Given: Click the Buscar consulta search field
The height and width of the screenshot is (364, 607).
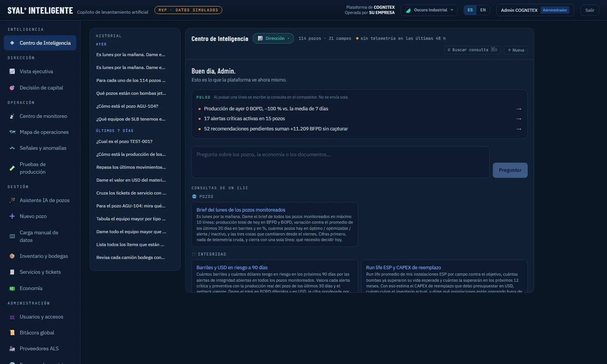Looking at the screenshot, I should click(472, 50).
